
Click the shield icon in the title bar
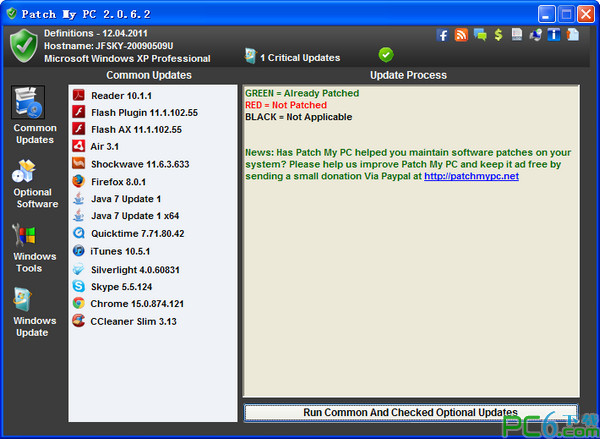pos(11,13)
